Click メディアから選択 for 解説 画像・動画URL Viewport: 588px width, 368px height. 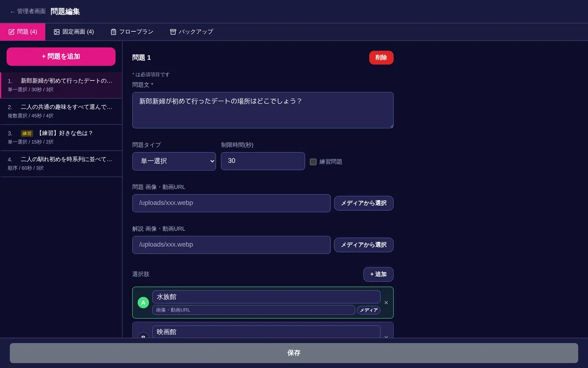(364, 245)
